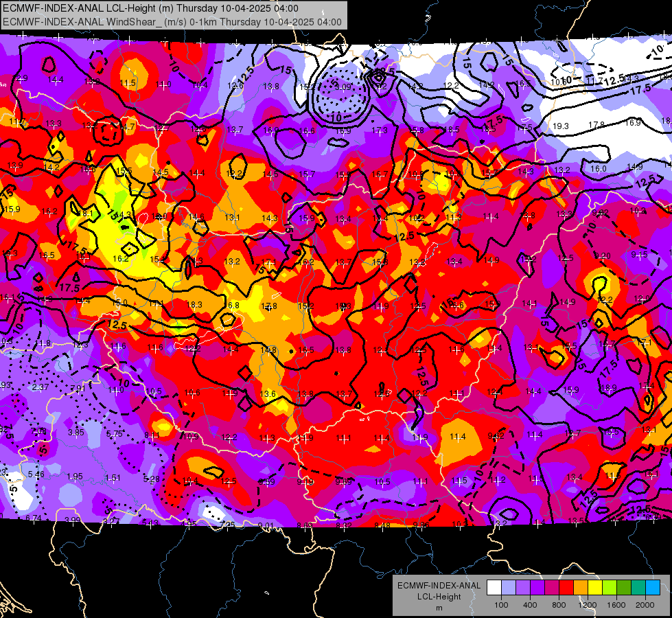Click the light lavender legend swatch
Viewport: 672px width, 618px height.
pyautogui.click(x=509, y=588)
